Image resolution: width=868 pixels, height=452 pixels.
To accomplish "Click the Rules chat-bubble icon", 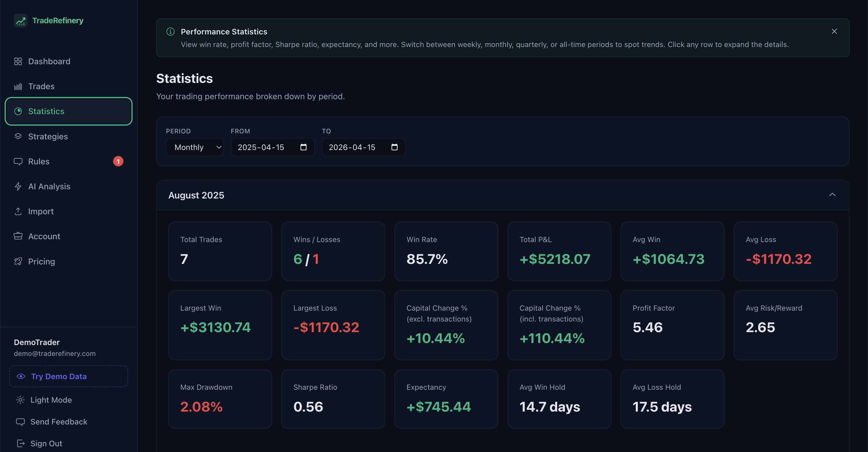I will click(x=18, y=161).
